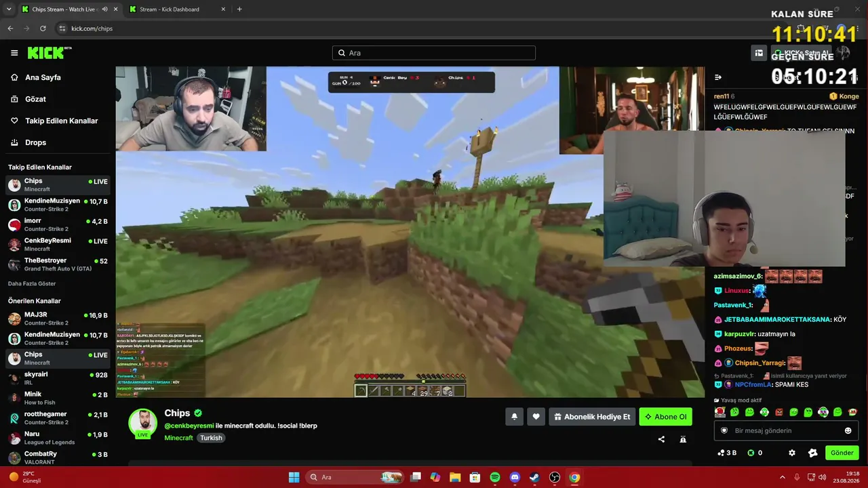The image size is (868, 488).
Task: Click the Minecraft stream video player
Action: pyautogui.click(x=410, y=232)
